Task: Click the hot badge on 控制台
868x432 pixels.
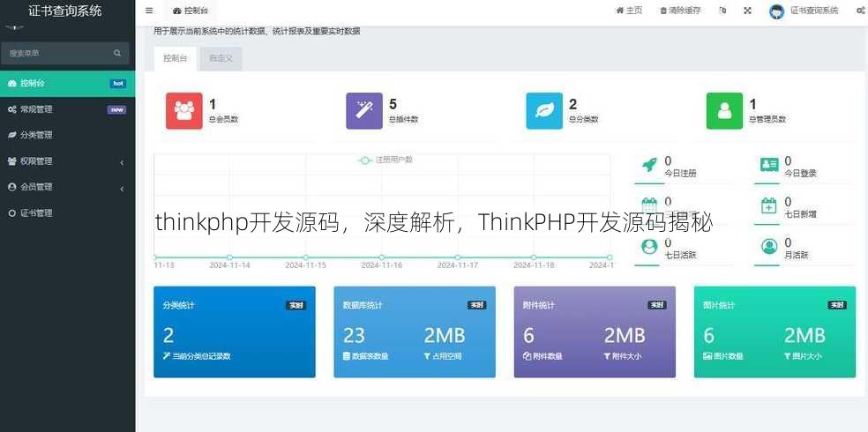Action: pos(118,84)
